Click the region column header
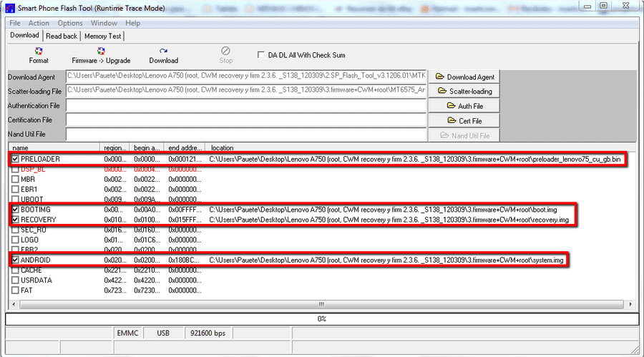Viewport: 644px width, 357px height. (x=114, y=147)
